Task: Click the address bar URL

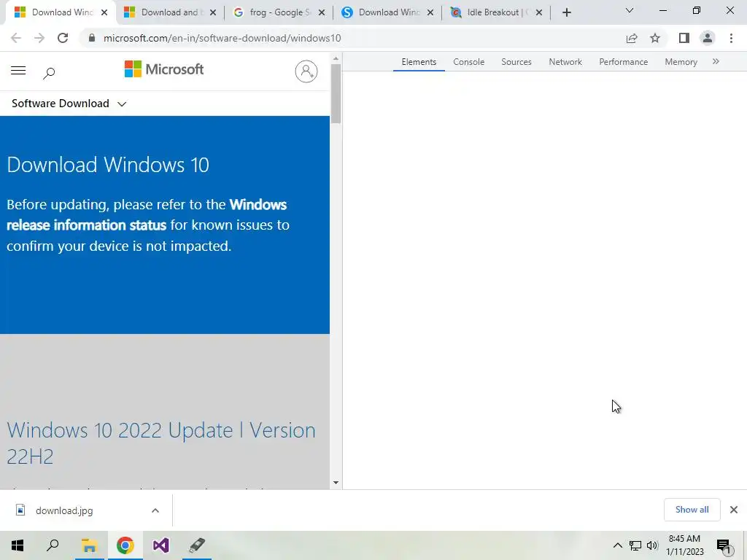Action: (x=222, y=38)
